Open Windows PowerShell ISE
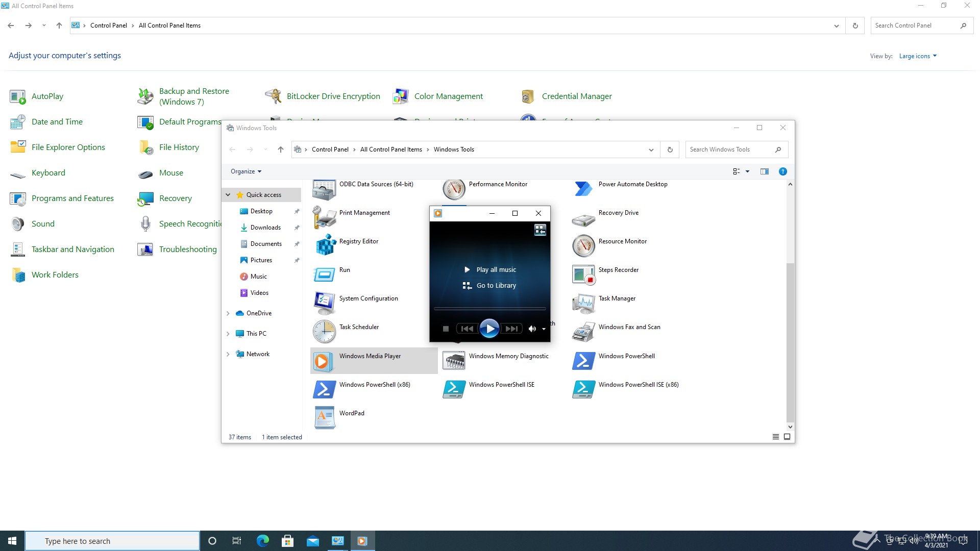980x551 pixels. 501,385
